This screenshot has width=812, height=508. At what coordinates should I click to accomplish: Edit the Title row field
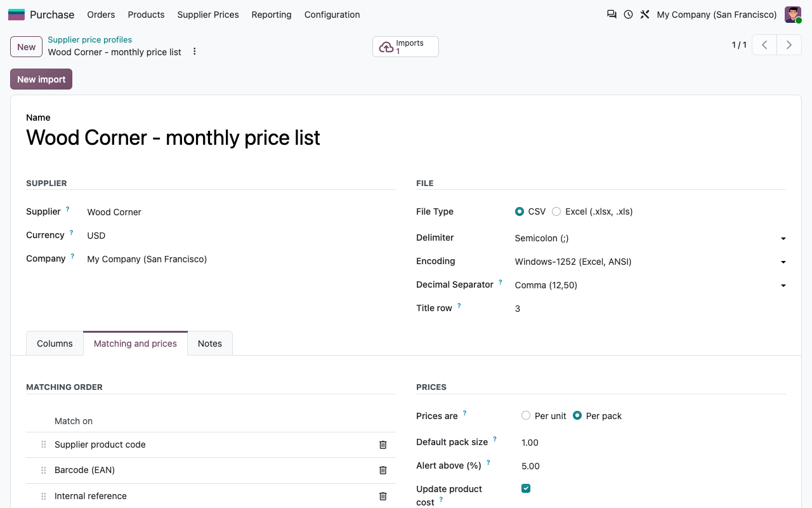pyautogui.click(x=650, y=309)
